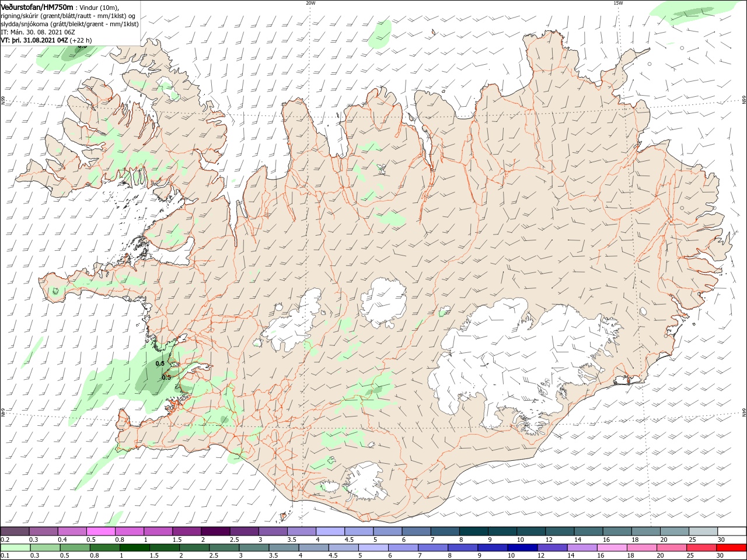The image size is (747, 560).
Task: Click the 15W longitude label
Action: [619, 3]
